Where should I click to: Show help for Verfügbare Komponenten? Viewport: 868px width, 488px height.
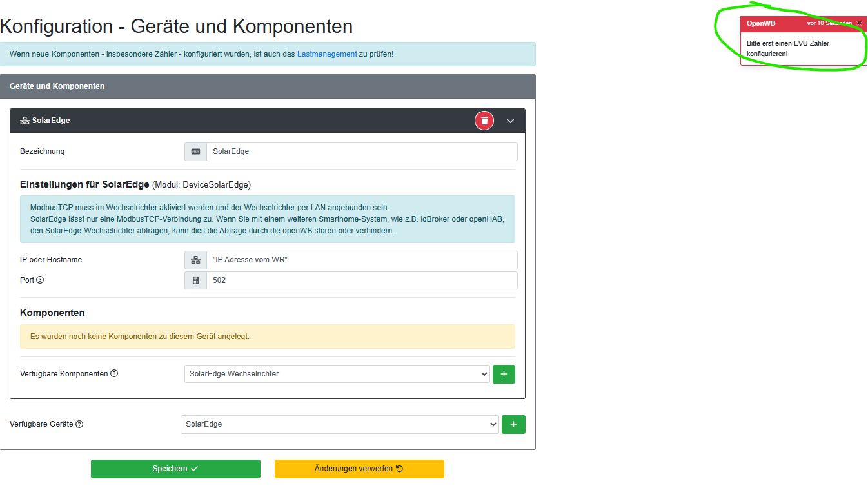114,373
